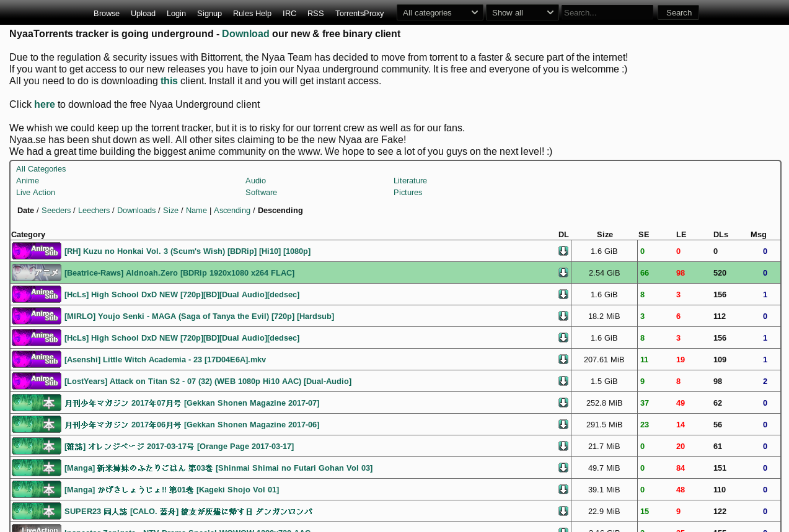Screen dimensions: 789x532
Task: Open Kuzu no Honkai Vol. 3 torrent title
Action: pos(187,251)
